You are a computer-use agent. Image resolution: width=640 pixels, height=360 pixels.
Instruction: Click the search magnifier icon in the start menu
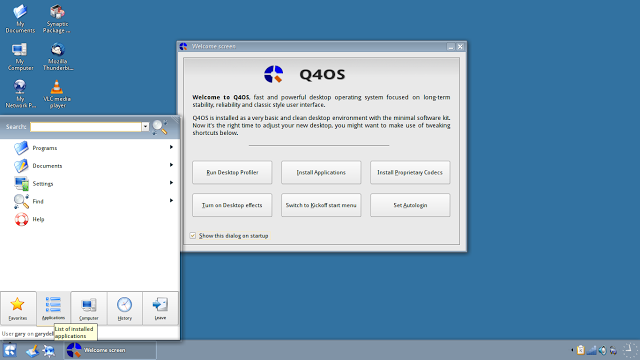159,127
